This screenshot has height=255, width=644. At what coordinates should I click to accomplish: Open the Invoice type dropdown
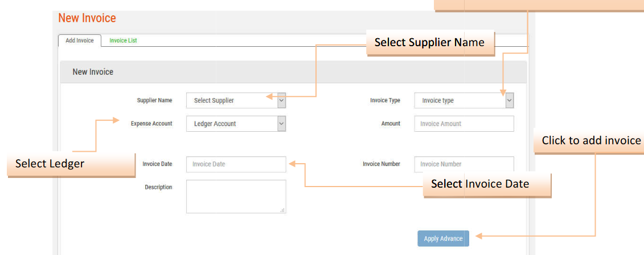point(463,100)
